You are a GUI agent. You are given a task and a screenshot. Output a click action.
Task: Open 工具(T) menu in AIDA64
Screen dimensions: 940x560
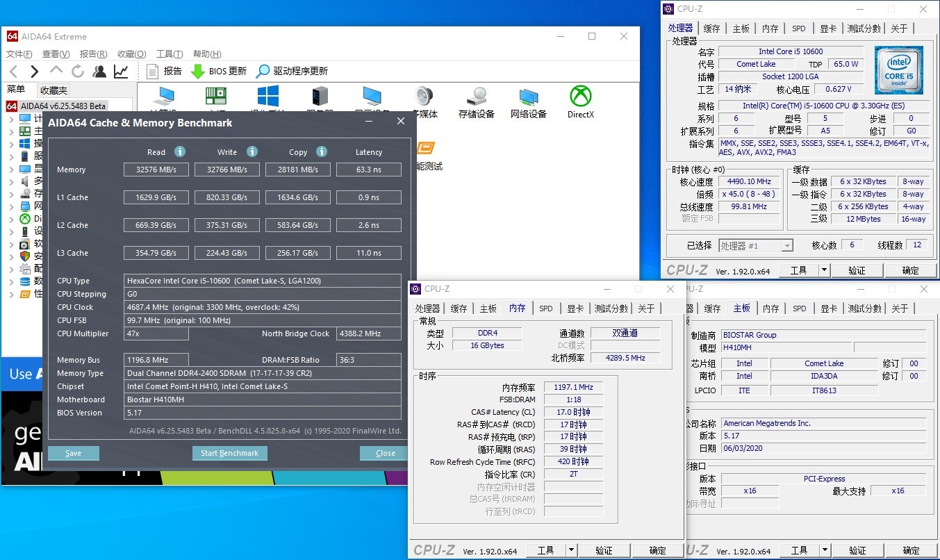tap(170, 54)
